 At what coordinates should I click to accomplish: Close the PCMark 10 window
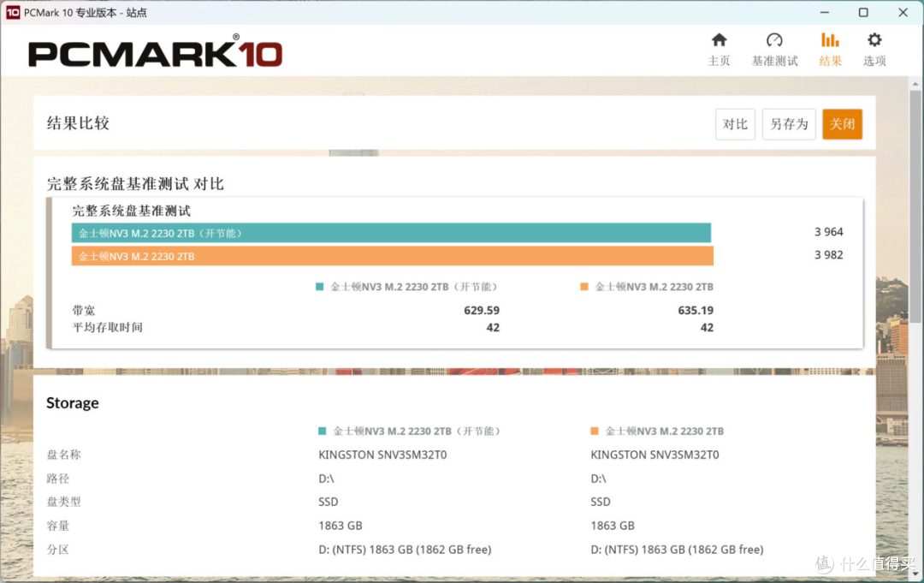pyautogui.click(x=903, y=12)
